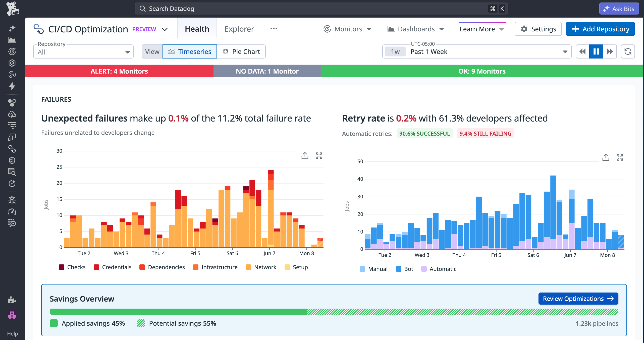
Task: Open the lightning bolt sidebar icon
Action: 12,86
